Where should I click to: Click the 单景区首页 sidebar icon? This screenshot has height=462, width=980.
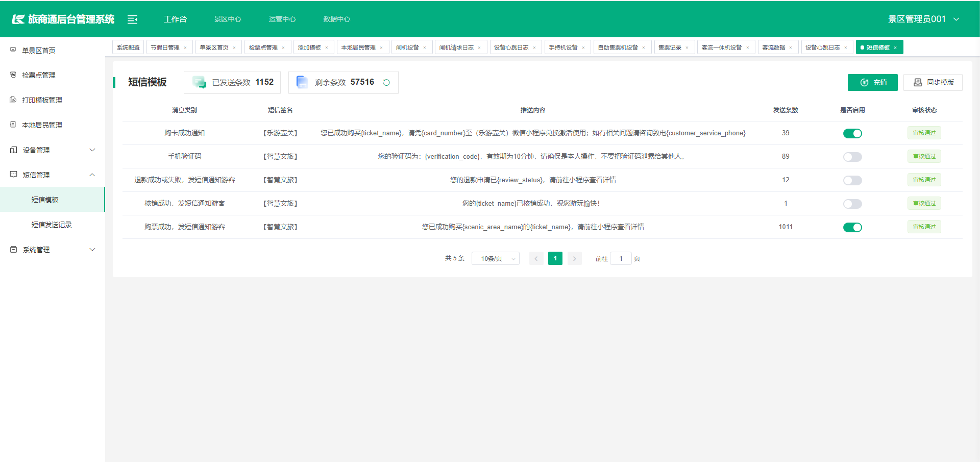tap(13, 50)
